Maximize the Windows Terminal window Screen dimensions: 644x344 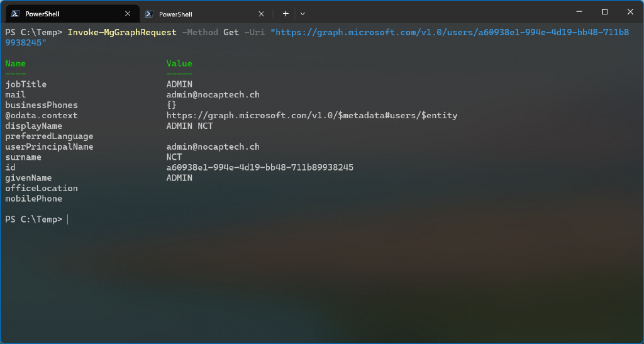pos(604,12)
